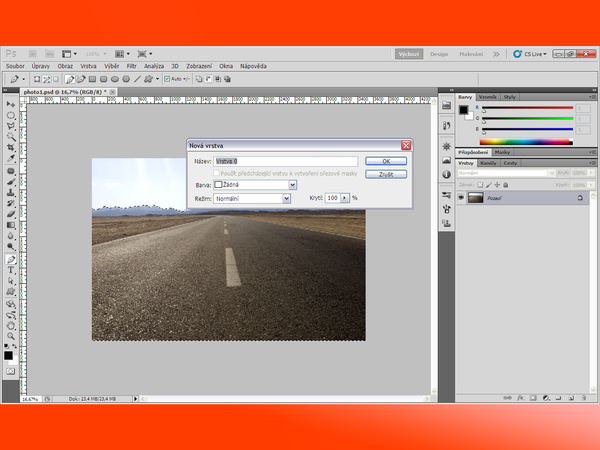
Task: Select the Move tool in toolbox
Action: [11, 104]
